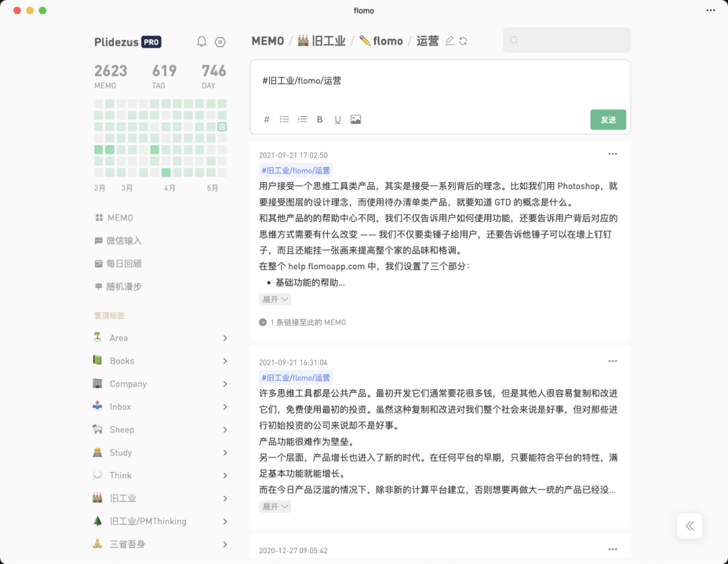Click the 619 TAG count

[164, 76]
